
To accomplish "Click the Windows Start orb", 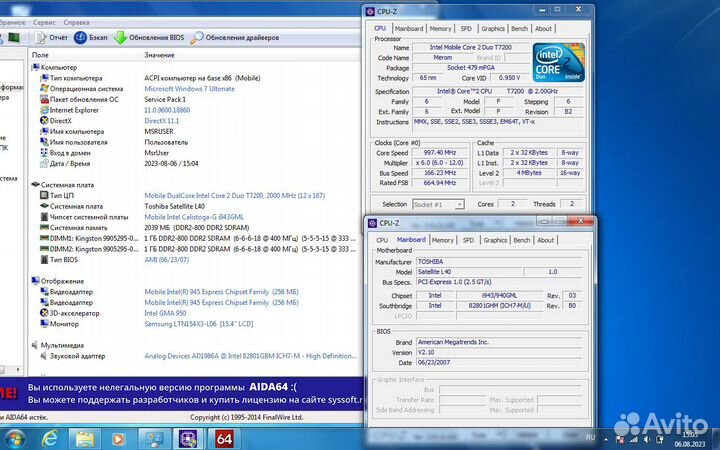I will [x=15, y=439].
